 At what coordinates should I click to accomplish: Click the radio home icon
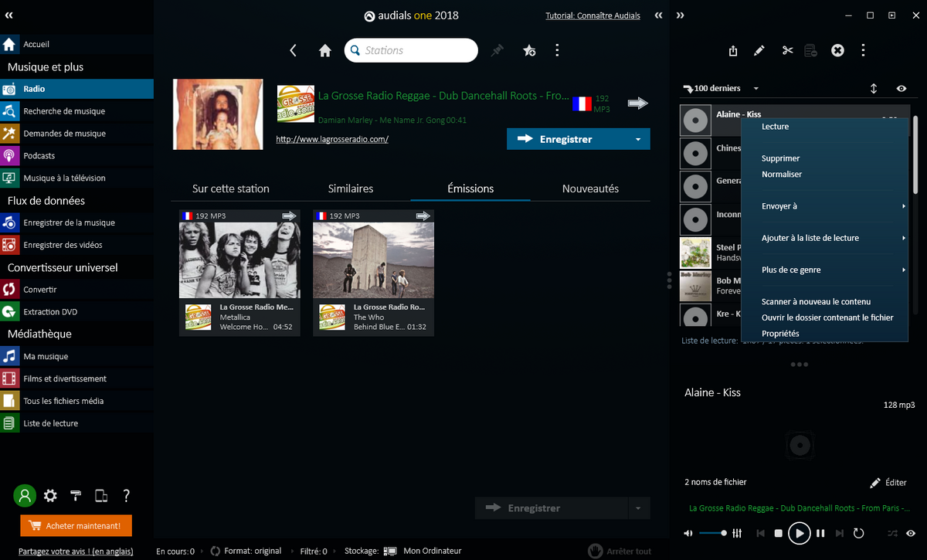click(325, 50)
